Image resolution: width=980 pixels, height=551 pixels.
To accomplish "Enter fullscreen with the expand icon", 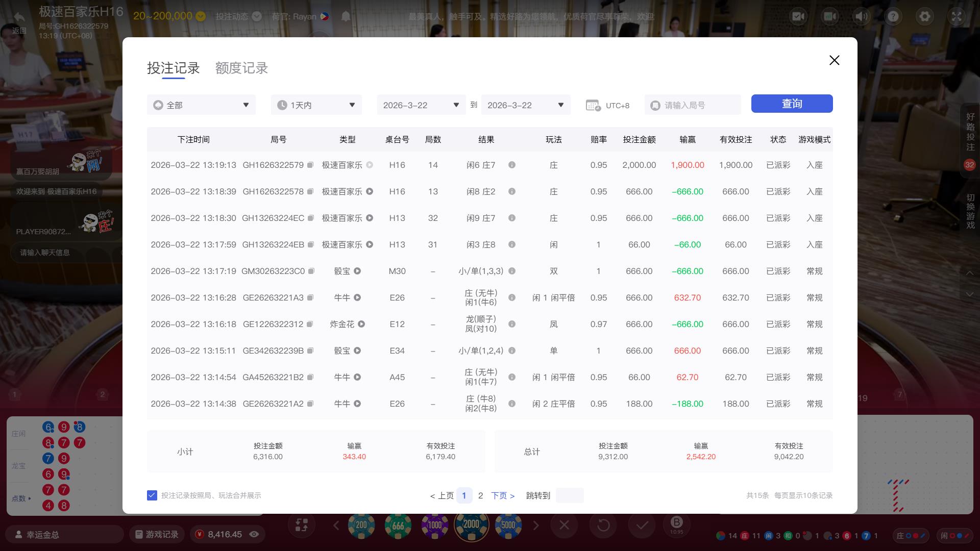I will [x=956, y=16].
